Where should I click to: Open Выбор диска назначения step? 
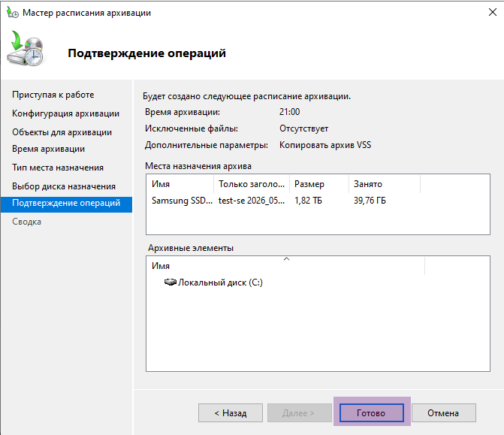[64, 186]
